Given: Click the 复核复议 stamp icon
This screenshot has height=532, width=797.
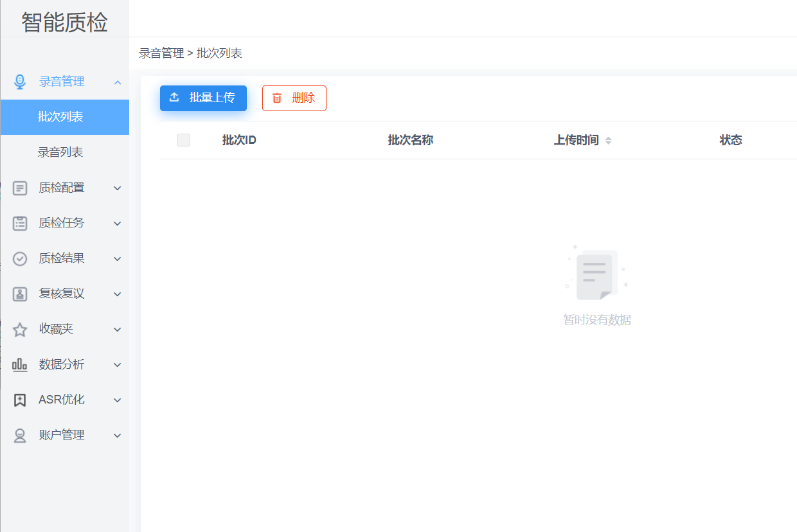Looking at the screenshot, I should tap(20, 294).
